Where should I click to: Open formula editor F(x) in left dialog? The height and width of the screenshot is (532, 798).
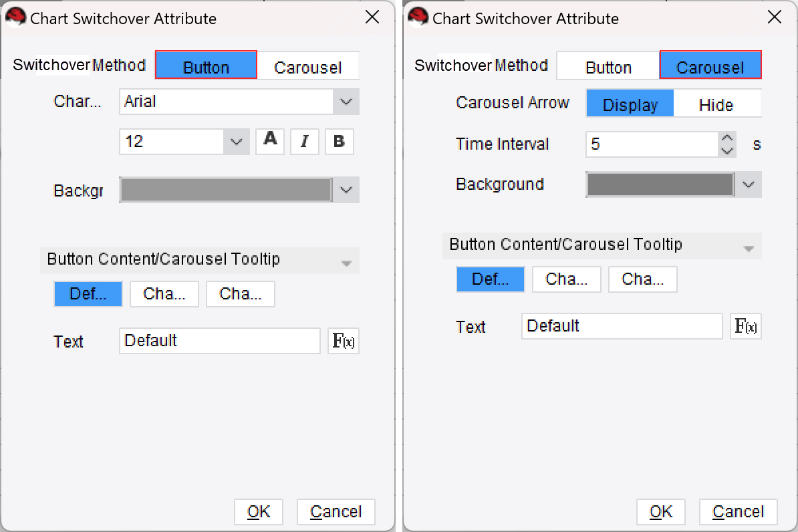[x=344, y=341]
